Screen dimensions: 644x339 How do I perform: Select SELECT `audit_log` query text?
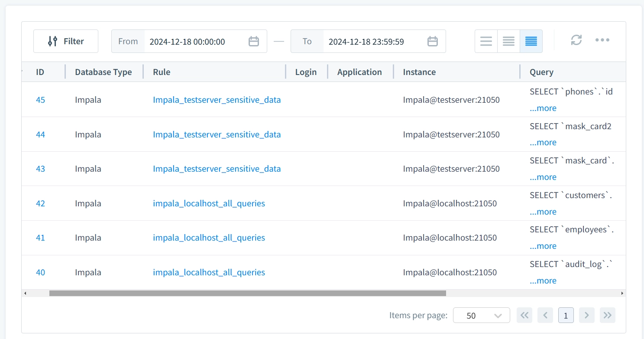572,264
